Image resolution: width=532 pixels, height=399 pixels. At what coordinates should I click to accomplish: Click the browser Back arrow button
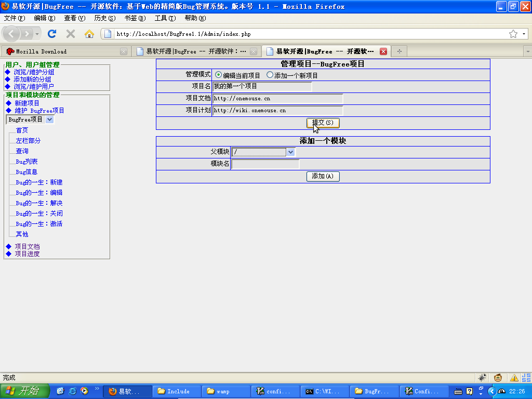[11, 34]
